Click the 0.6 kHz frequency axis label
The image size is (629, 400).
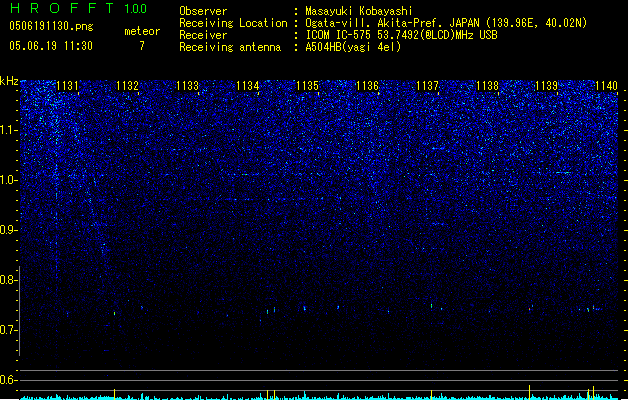tap(9, 380)
